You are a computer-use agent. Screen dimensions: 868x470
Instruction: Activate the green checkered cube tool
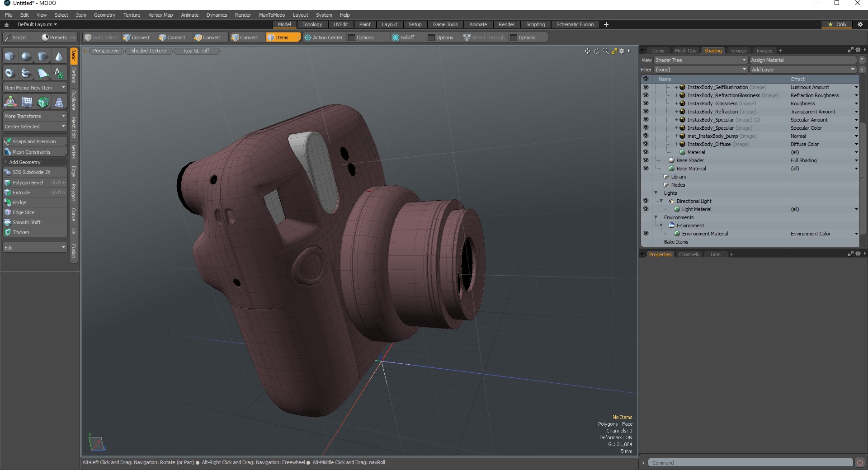[43, 102]
